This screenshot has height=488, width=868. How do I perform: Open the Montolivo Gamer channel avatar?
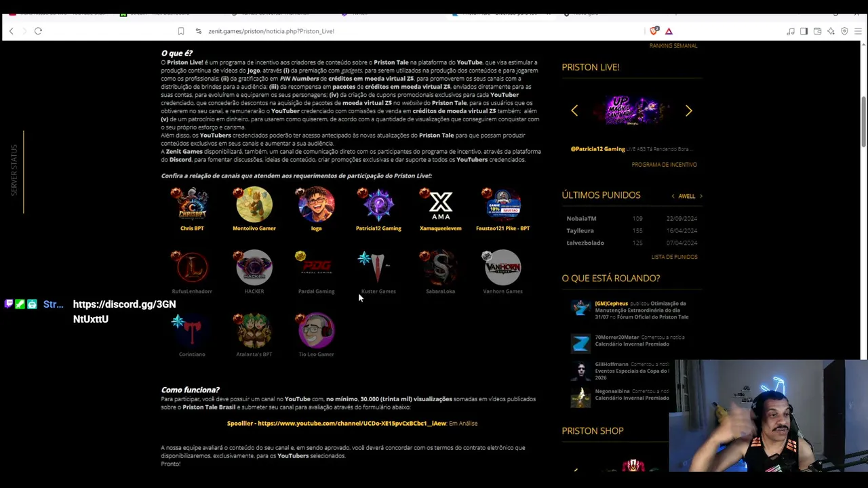pos(254,204)
